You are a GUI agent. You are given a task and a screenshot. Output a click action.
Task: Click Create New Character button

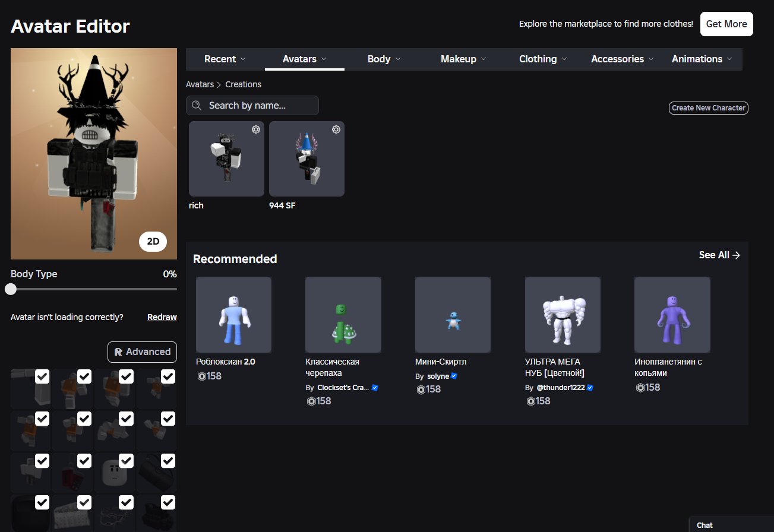708,108
